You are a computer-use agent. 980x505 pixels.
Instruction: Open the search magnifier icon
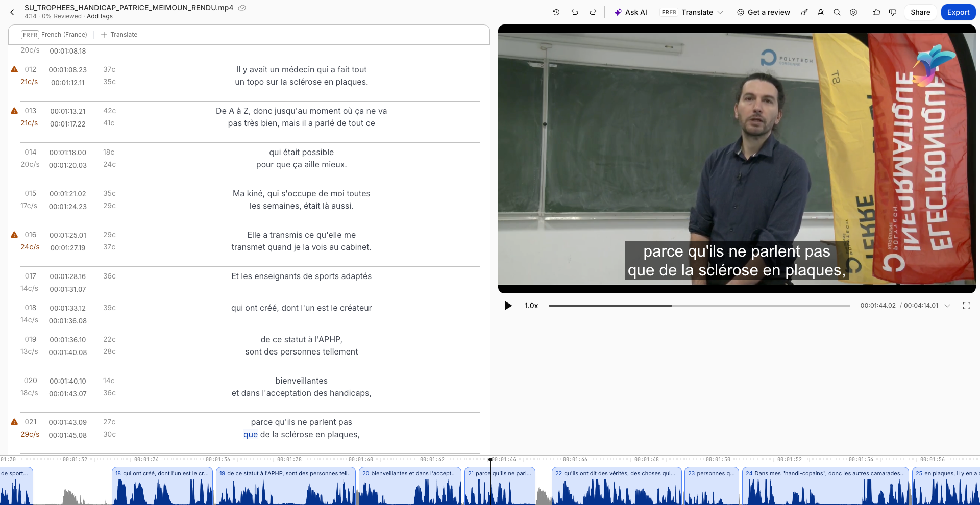pos(837,12)
